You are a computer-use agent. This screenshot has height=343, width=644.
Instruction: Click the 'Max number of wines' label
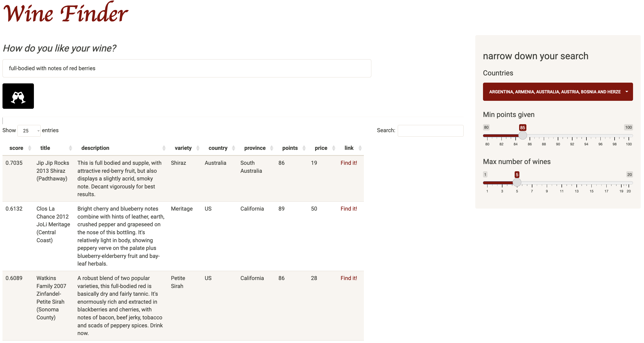(x=517, y=162)
